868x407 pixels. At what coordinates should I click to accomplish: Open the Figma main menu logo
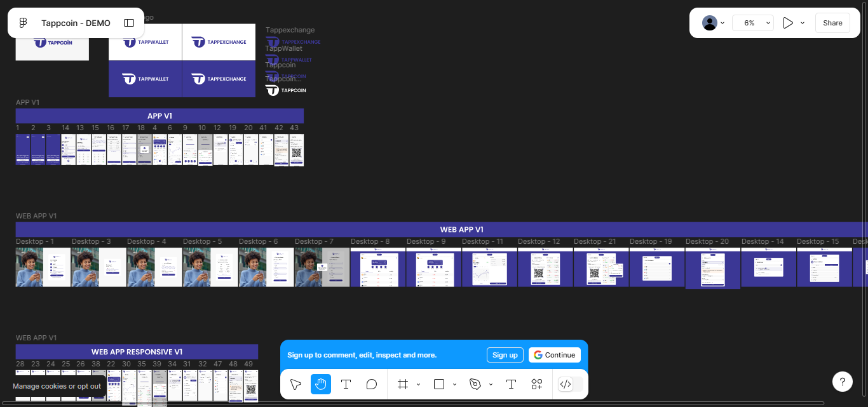pos(24,23)
